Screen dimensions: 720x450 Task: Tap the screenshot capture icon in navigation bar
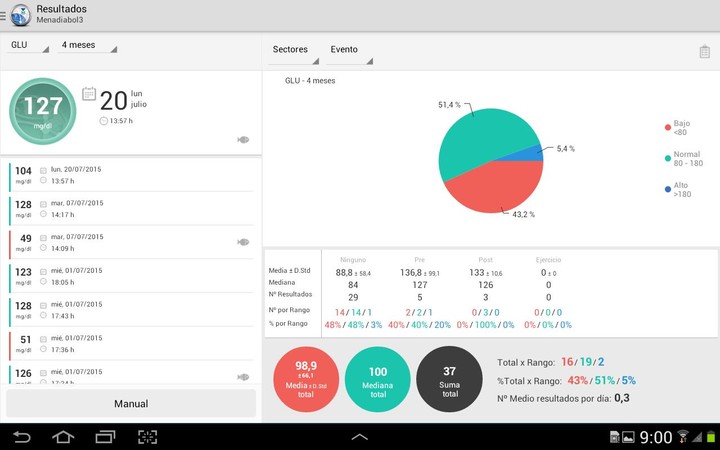pos(147,437)
